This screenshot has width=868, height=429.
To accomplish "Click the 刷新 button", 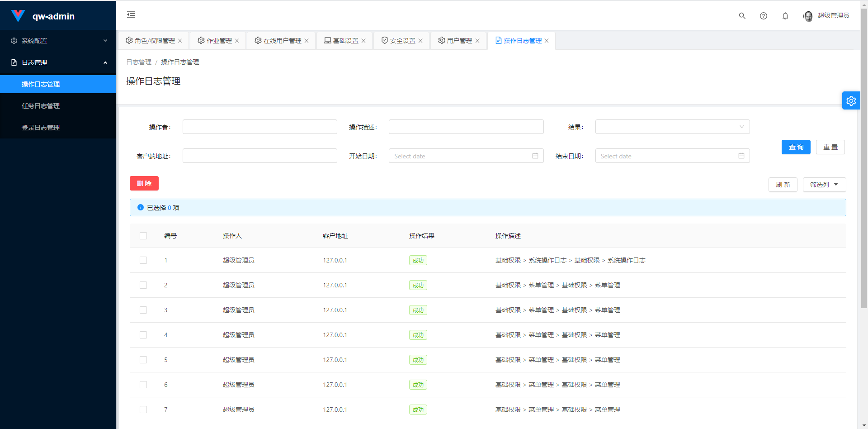I will click(x=783, y=185).
